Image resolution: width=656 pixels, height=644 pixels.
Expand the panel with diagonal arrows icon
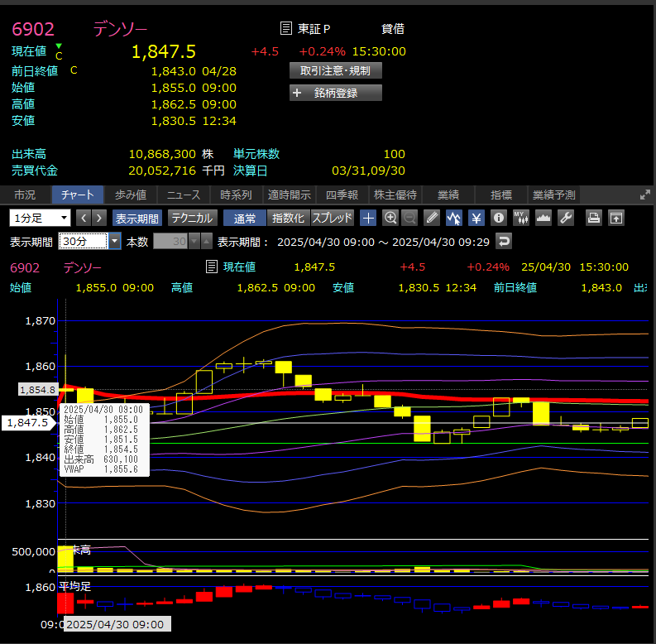pyautogui.click(x=645, y=195)
